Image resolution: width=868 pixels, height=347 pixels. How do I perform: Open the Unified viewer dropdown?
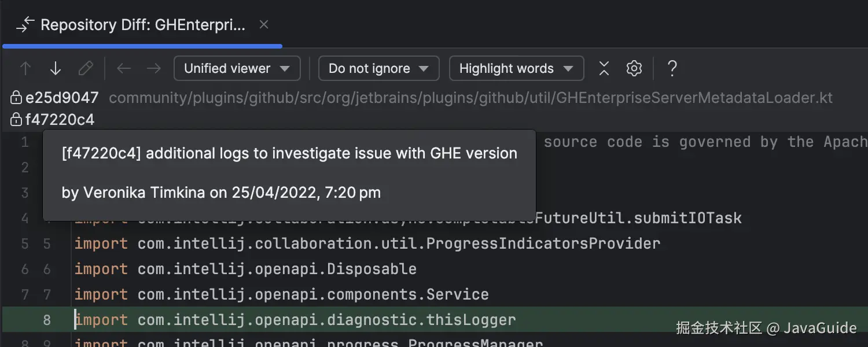click(x=237, y=69)
